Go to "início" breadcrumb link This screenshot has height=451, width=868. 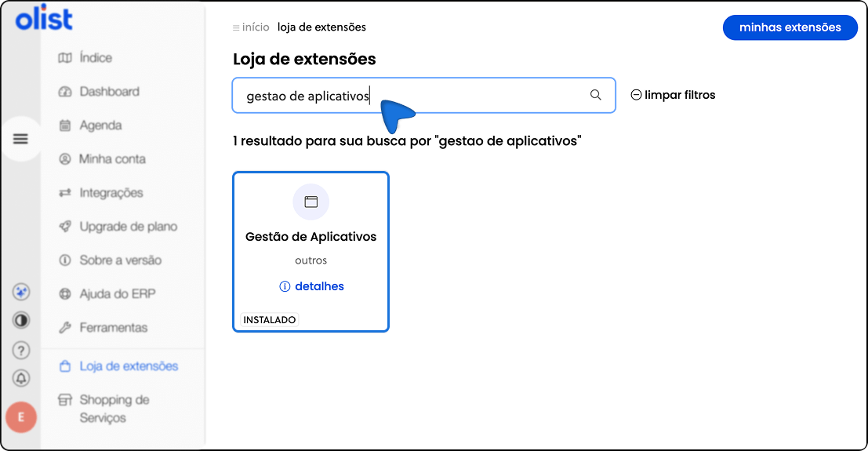pos(255,27)
